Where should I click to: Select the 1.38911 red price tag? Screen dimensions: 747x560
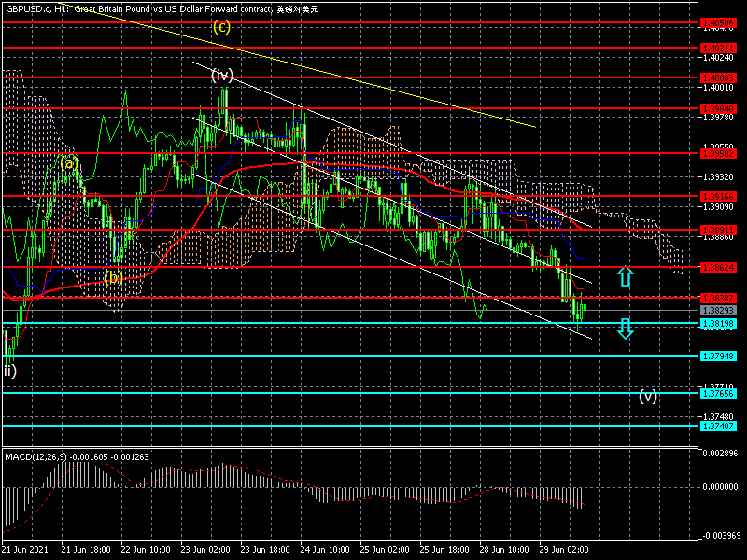click(718, 230)
